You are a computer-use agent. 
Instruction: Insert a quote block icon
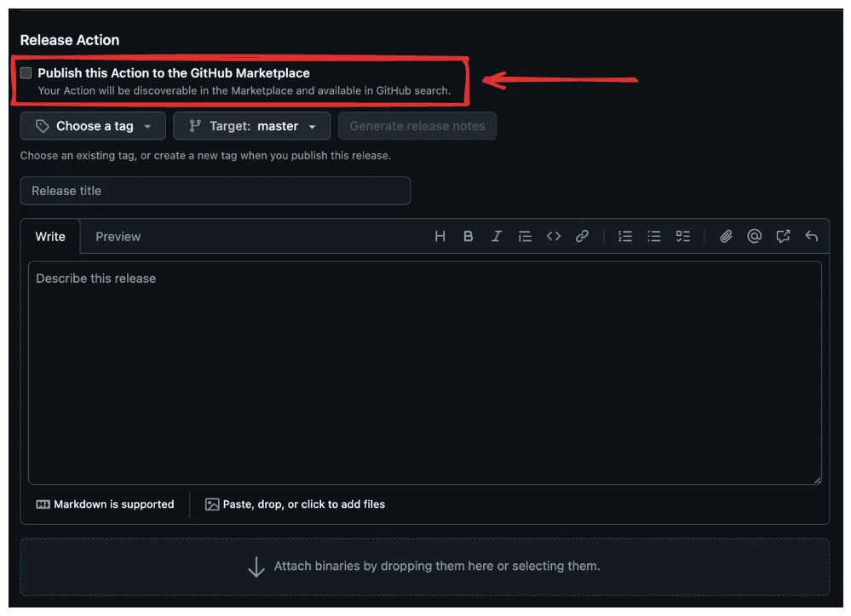click(x=524, y=236)
